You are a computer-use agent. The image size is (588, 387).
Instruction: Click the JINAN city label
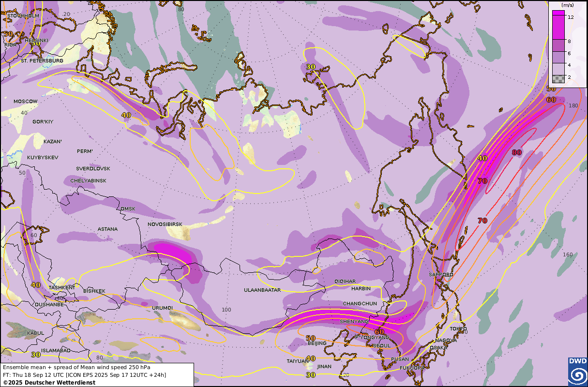click(x=324, y=366)
